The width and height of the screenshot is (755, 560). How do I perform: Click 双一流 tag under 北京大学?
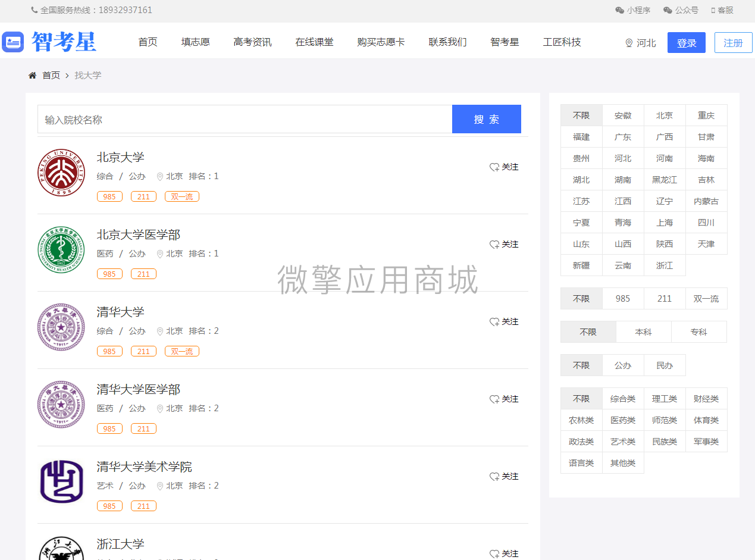[x=182, y=196]
